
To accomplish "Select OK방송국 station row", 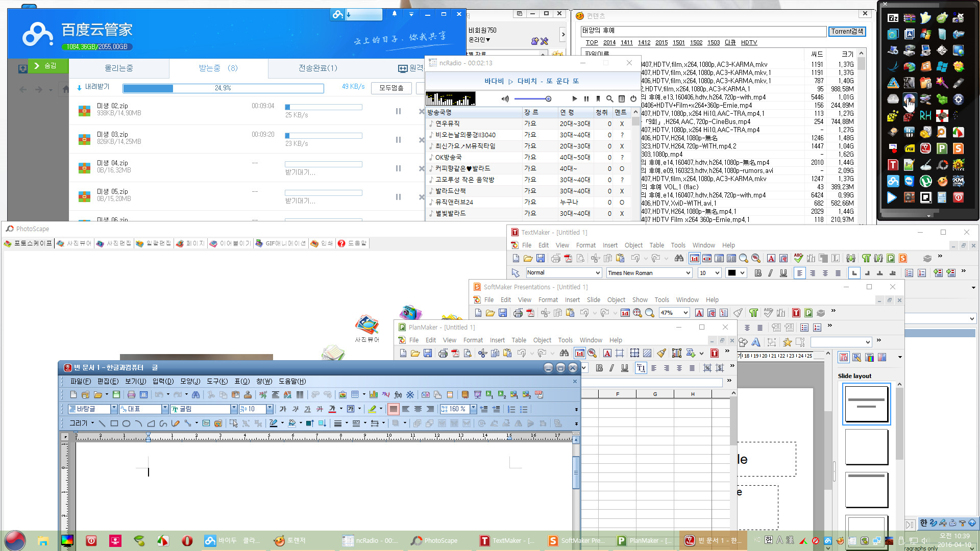I will click(x=528, y=157).
